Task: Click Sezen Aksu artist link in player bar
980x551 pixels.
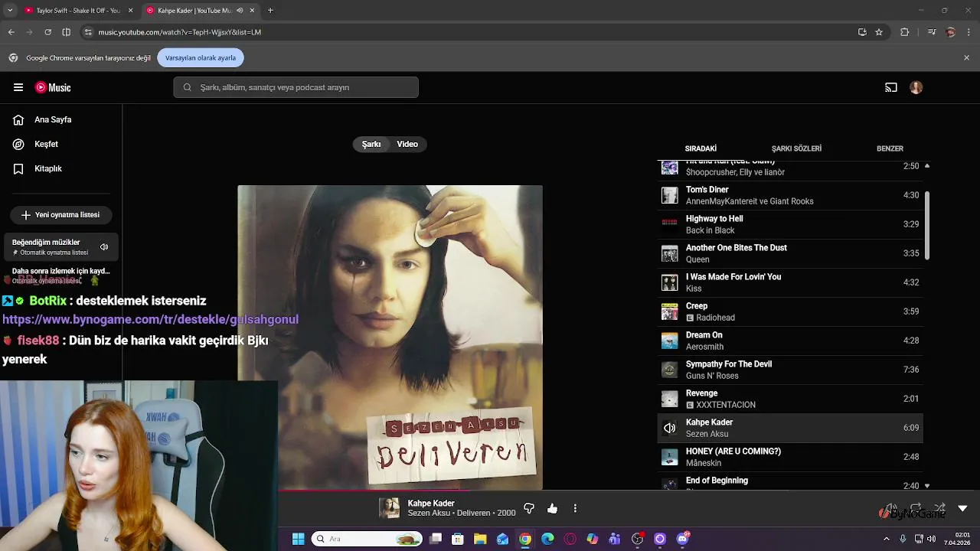Action: tap(429, 513)
